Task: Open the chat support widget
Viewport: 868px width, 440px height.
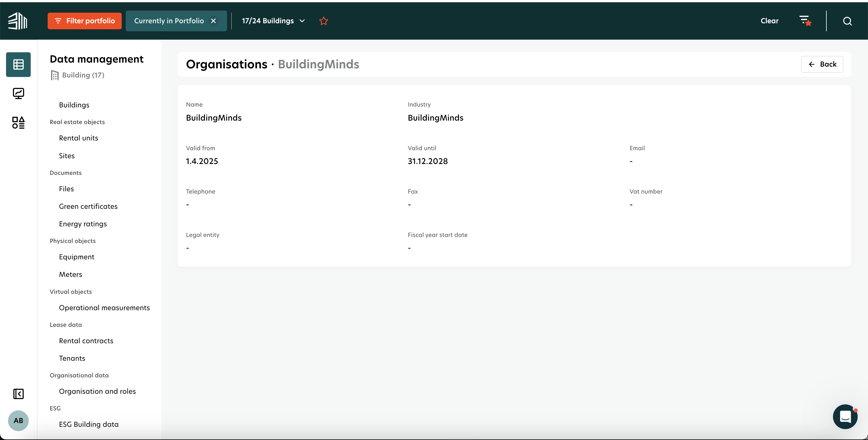Action: pyautogui.click(x=845, y=416)
